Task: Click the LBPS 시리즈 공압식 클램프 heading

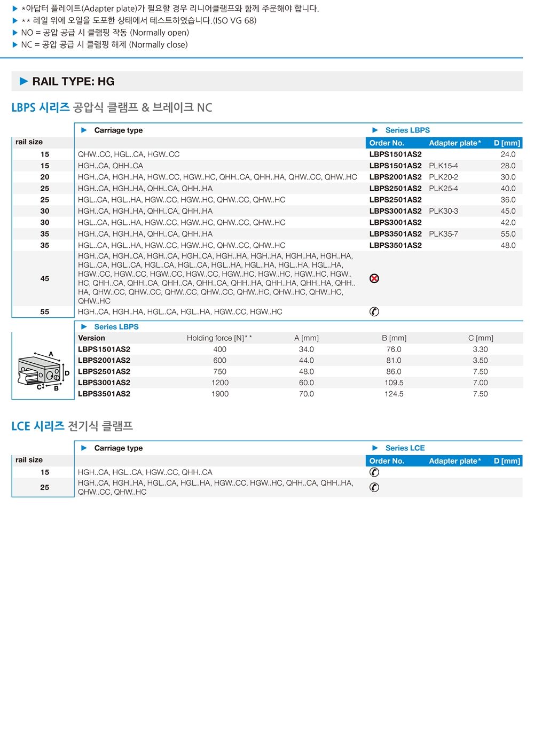Action: click(x=112, y=107)
